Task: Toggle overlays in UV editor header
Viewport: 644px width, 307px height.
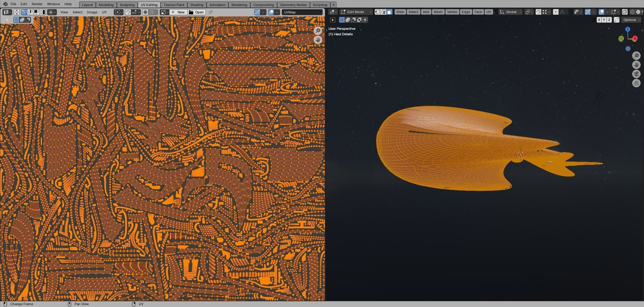Action: (271, 12)
